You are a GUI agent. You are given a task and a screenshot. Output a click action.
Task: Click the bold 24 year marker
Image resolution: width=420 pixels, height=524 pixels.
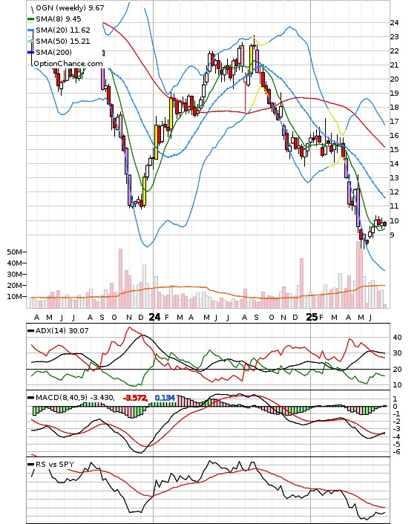coord(154,317)
